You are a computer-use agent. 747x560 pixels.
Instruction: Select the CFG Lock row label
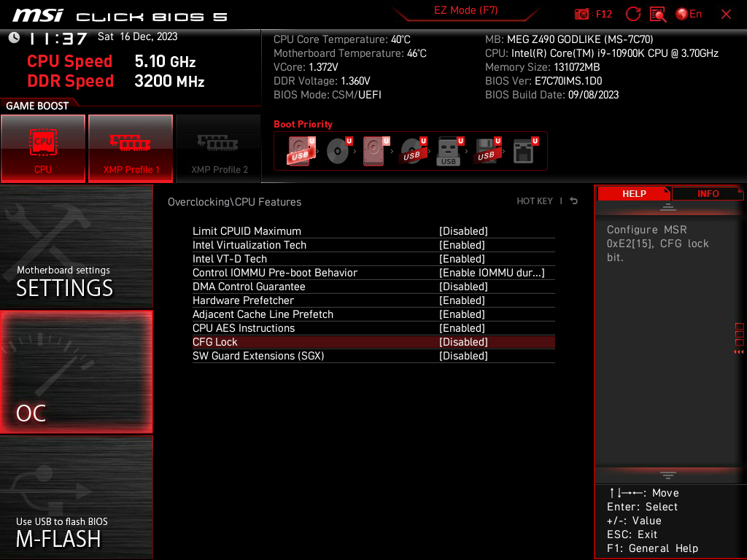215,342
